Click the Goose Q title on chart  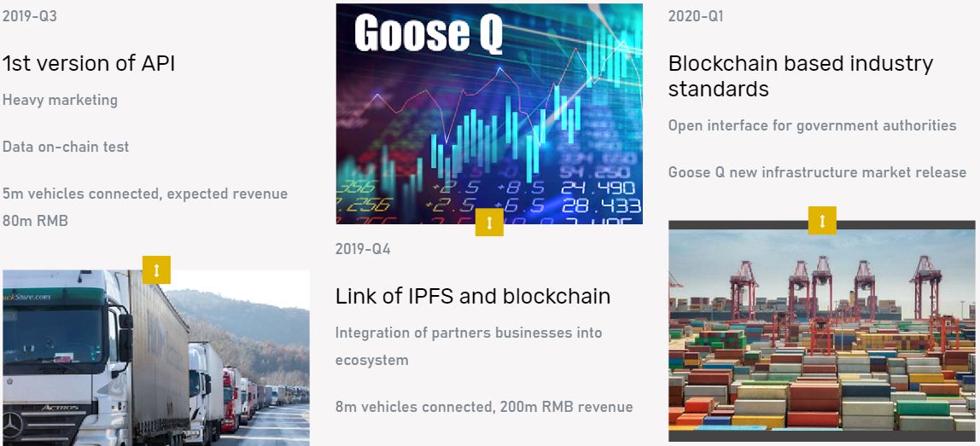(429, 33)
